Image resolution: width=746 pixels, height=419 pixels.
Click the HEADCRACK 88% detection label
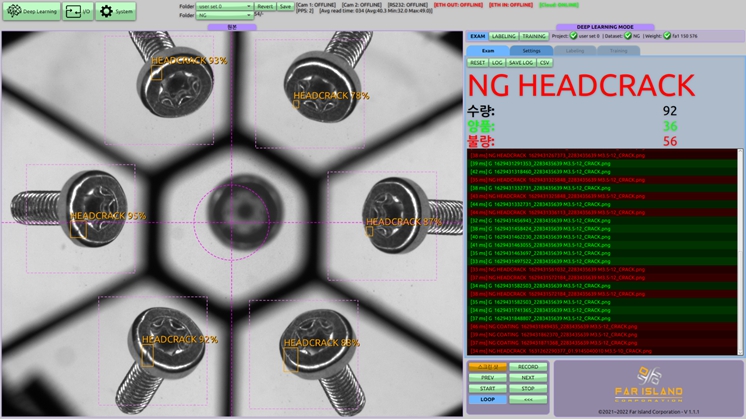pos(322,343)
